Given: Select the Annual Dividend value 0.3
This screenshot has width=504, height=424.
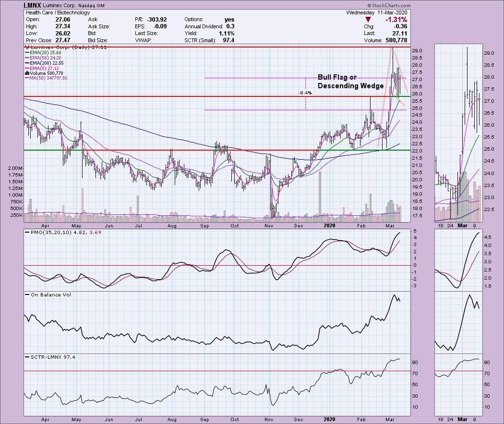Looking at the screenshot, I should coord(230,26).
